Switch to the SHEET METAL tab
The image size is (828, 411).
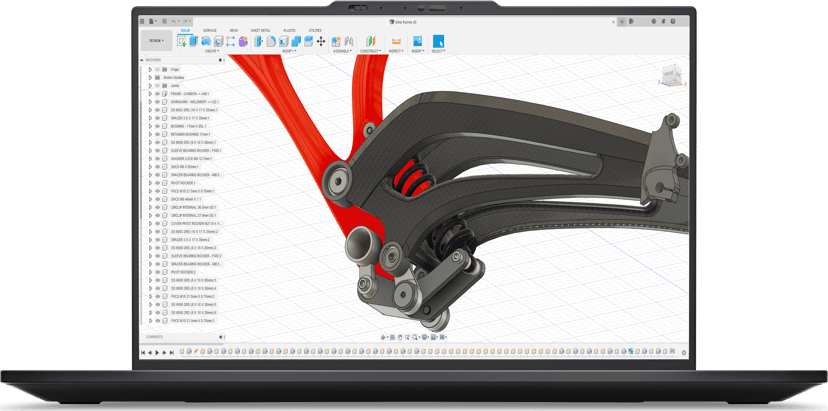point(260,31)
